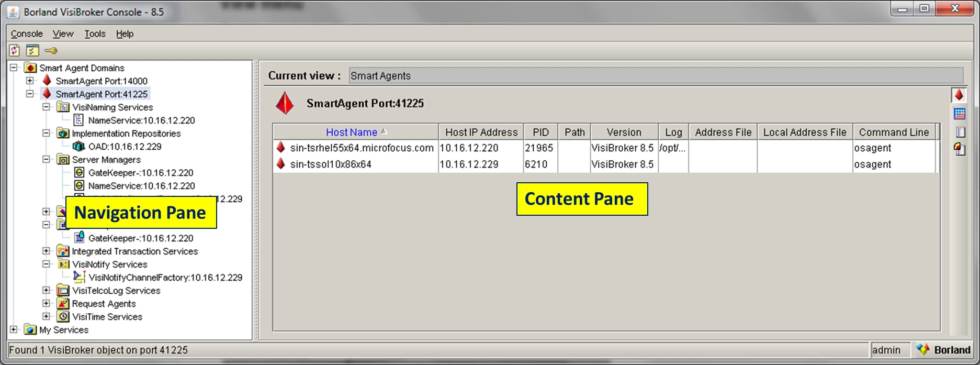Click the red icon of SmartAgent Port:14000
The image size is (980, 365).
[47, 80]
